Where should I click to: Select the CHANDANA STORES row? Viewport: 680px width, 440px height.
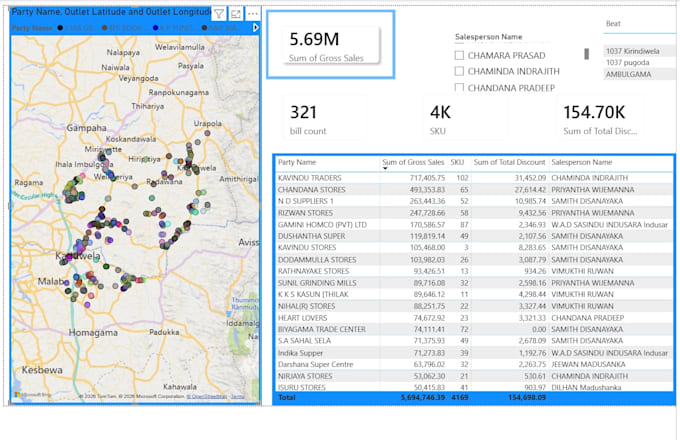[474, 189]
